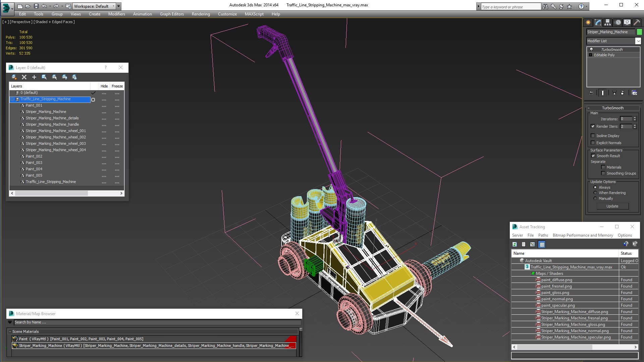Switch to the Motion panel icon
This screenshot has height=362, width=644.
point(618,22)
